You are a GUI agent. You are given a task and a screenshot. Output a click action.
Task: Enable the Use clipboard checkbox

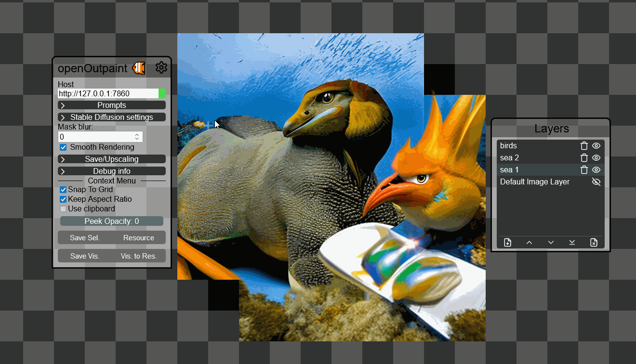click(x=63, y=209)
